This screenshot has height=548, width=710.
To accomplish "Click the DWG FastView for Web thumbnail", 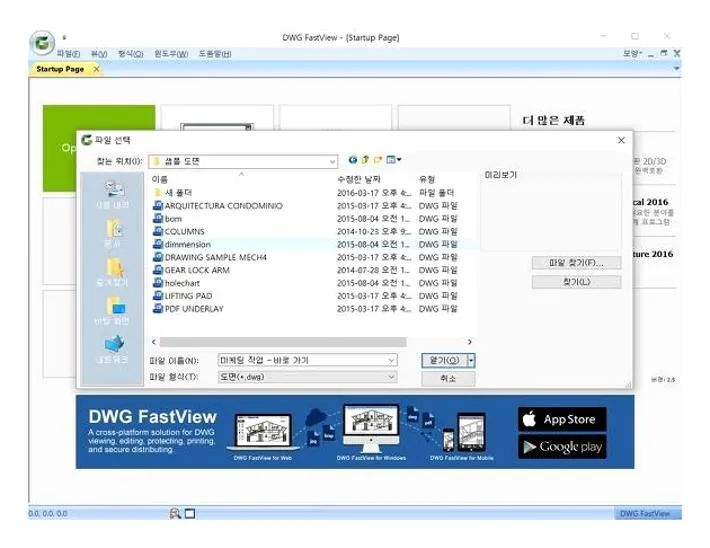I will 263,432.
